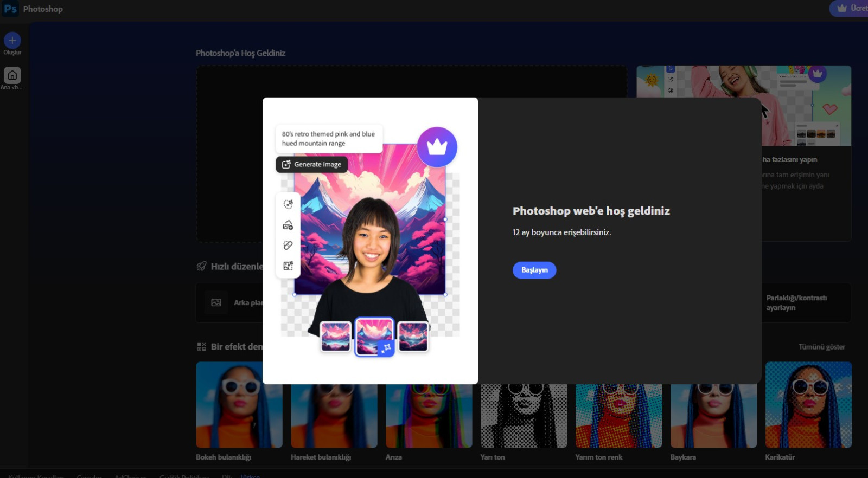Open the Türkçe language selector in footer

tap(250, 476)
